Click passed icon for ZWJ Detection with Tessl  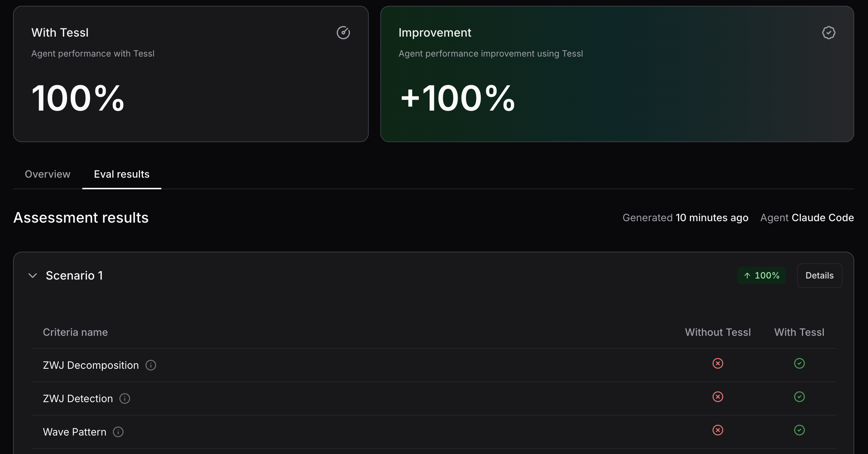pos(799,397)
